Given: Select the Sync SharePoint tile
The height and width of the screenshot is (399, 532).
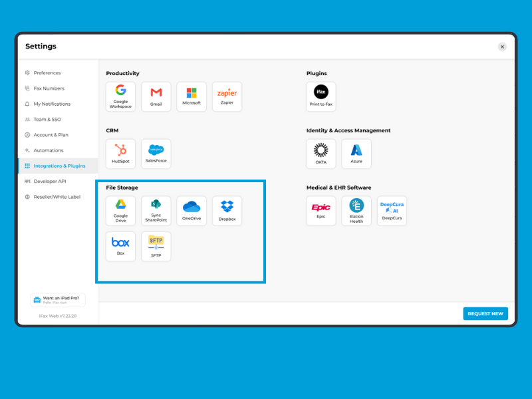Looking at the screenshot, I should coord(156,211).
